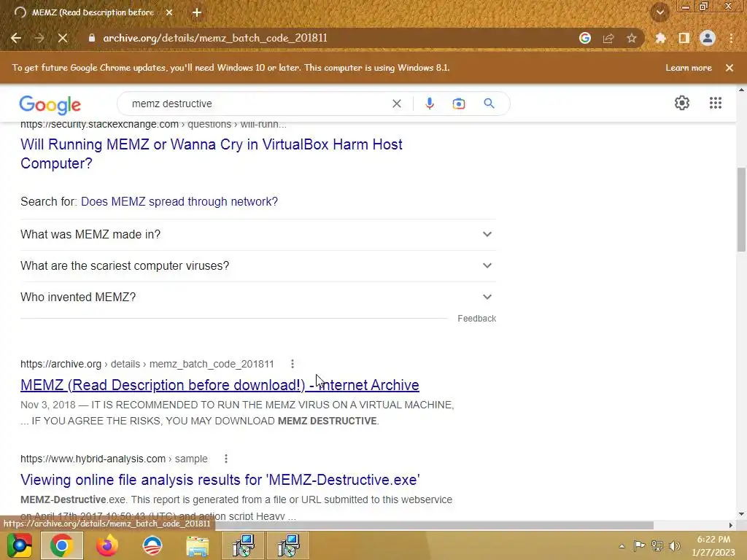Show hidden system tray icons
Screen dimensions: 747x560
tap(622, 546)
